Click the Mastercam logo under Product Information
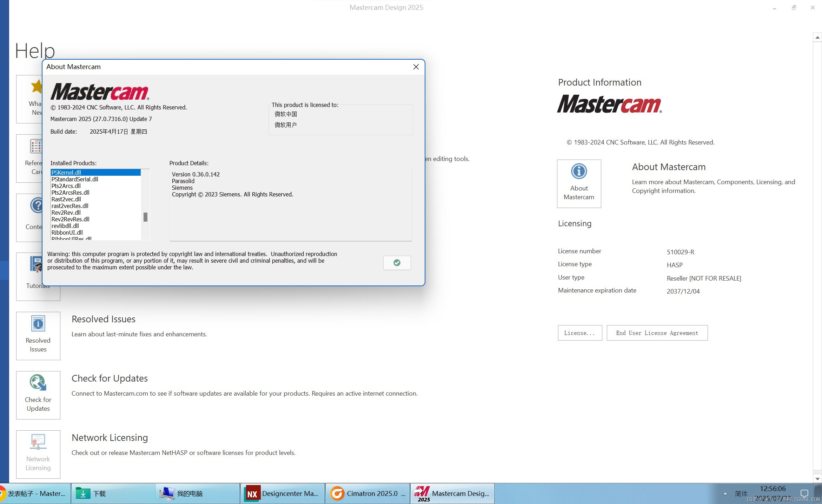Image resolution: width=822 pixels, height=504 pixels. 609,104
